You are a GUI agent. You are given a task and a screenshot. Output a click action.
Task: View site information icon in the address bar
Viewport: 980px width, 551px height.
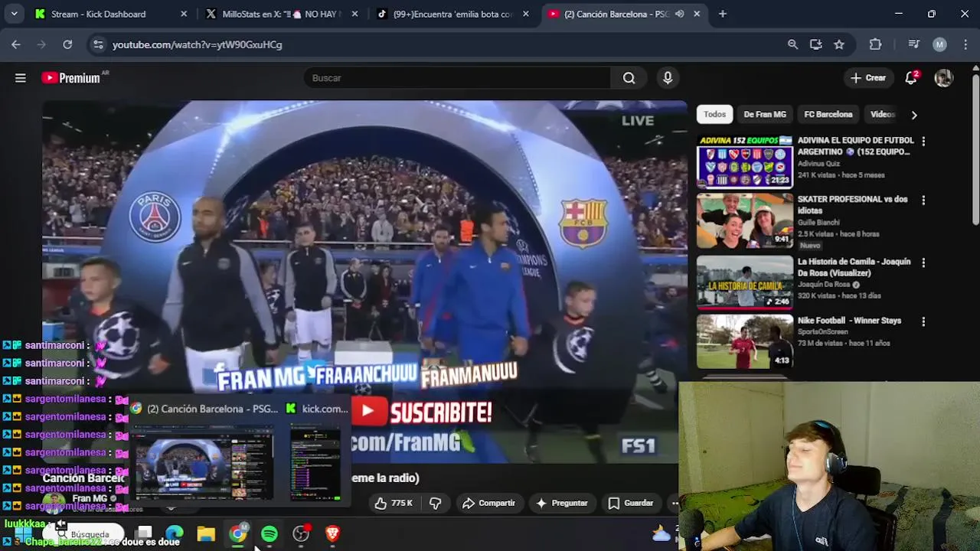coord(97,44)
